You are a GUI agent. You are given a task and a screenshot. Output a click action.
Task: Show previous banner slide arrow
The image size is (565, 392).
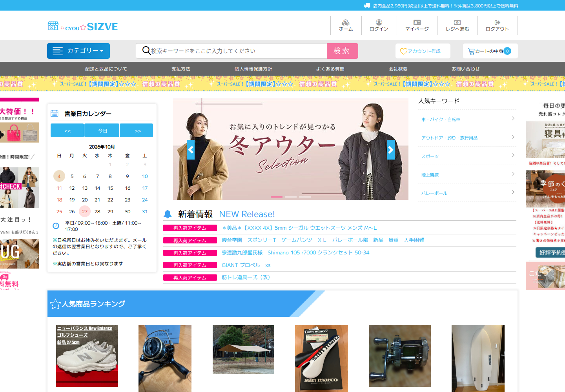[x=191, y=150]
